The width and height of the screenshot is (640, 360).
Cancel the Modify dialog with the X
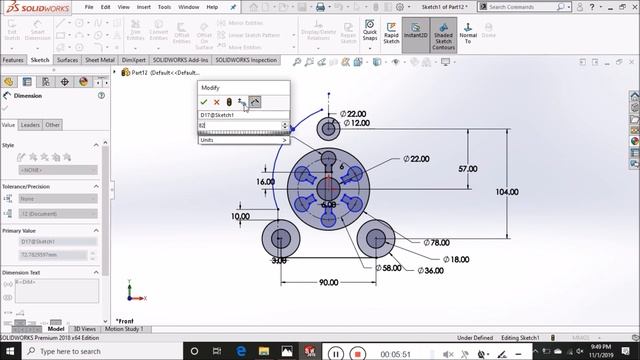click(x=217, y=102)
